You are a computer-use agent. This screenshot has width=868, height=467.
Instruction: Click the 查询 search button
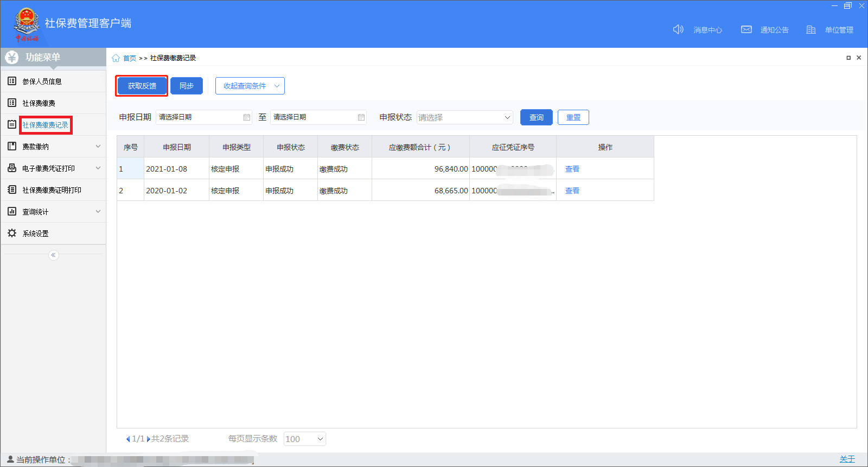click(x=536, y=117)
